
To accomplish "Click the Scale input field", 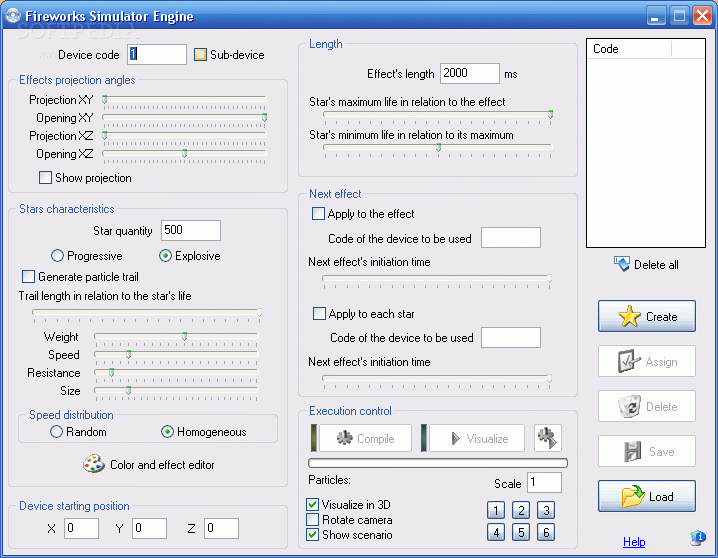I will (544, 482).
